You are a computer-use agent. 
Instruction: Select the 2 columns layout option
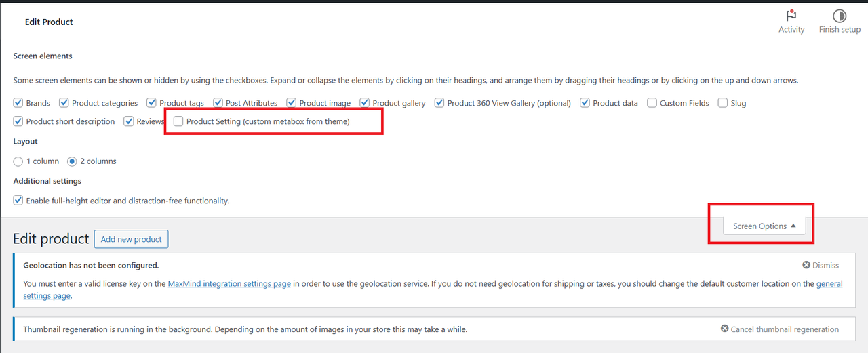click(73, 161)
